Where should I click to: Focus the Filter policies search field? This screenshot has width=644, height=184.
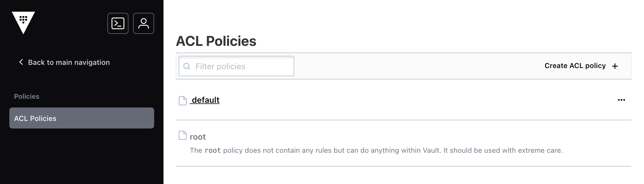point(236,66)
